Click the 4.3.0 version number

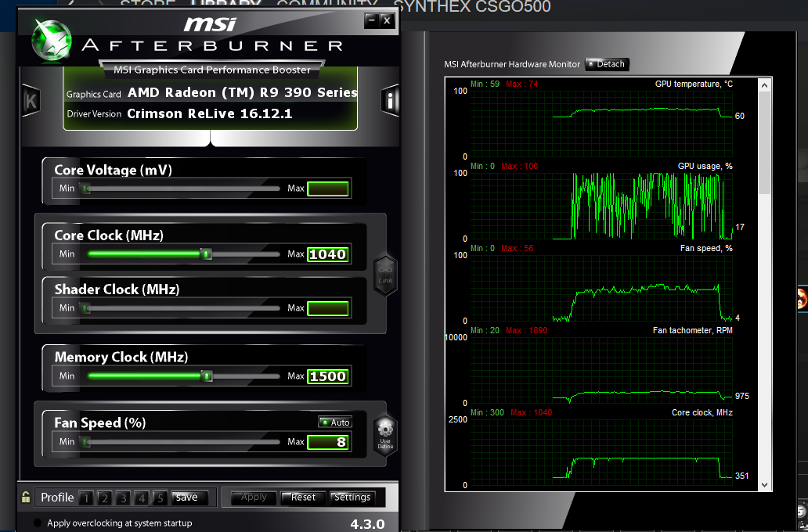(x=367, y=524)
